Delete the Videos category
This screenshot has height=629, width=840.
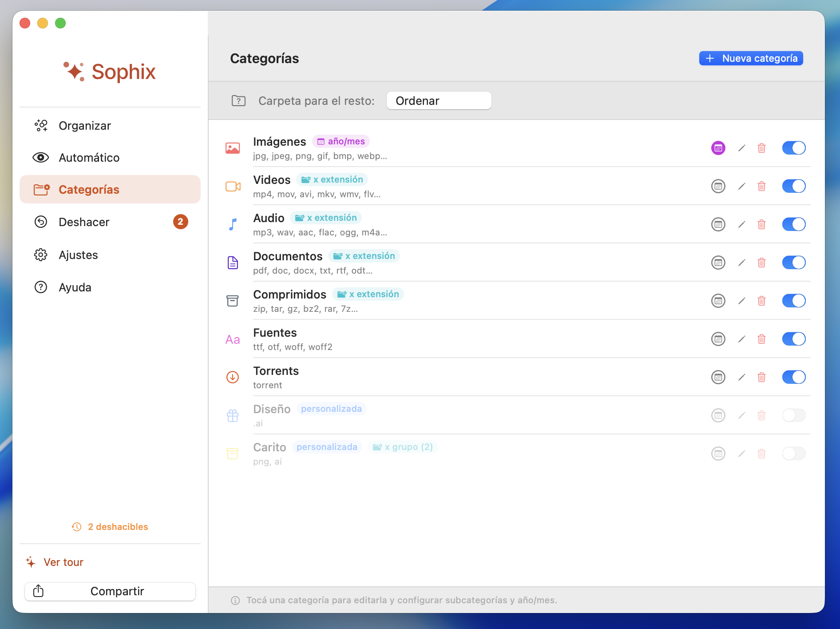pos(761,186)
